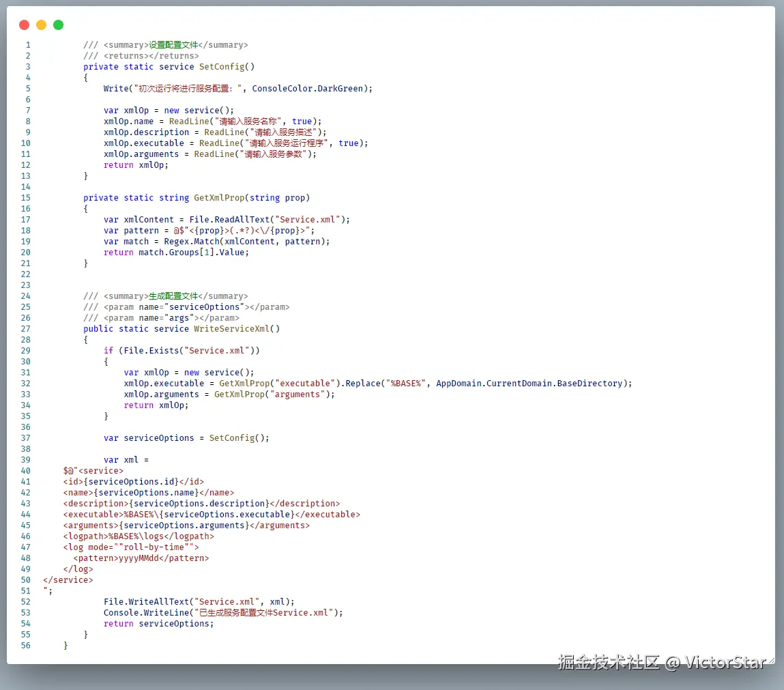Screen dimensions: 784x690
Task: Click GetXmlProp("arguments") on line 33
Action: point(272,395)
